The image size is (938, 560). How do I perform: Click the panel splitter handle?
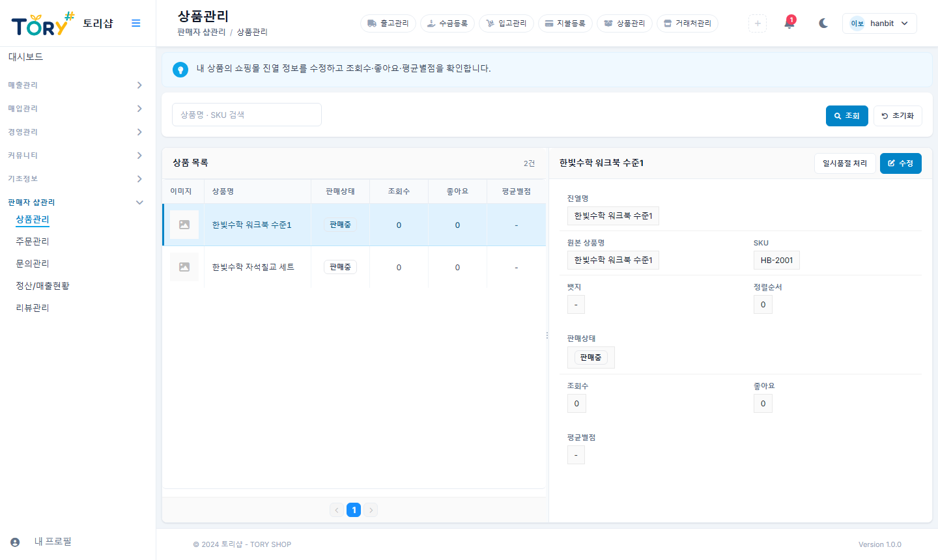click(547, 335)
